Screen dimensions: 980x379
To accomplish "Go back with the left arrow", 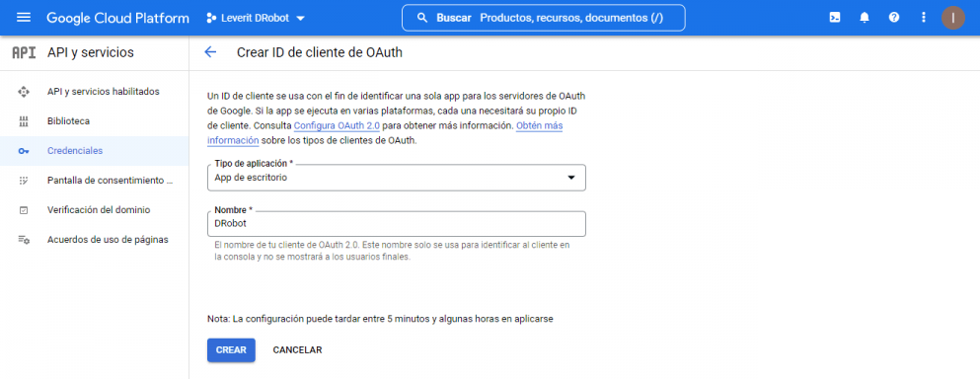I will click(210, 52).
